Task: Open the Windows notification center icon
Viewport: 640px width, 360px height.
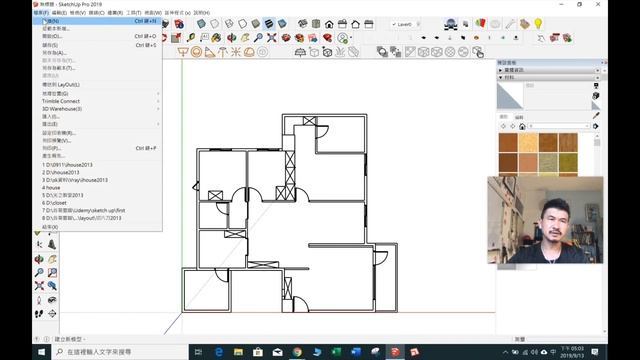Action: pos(595,352)
